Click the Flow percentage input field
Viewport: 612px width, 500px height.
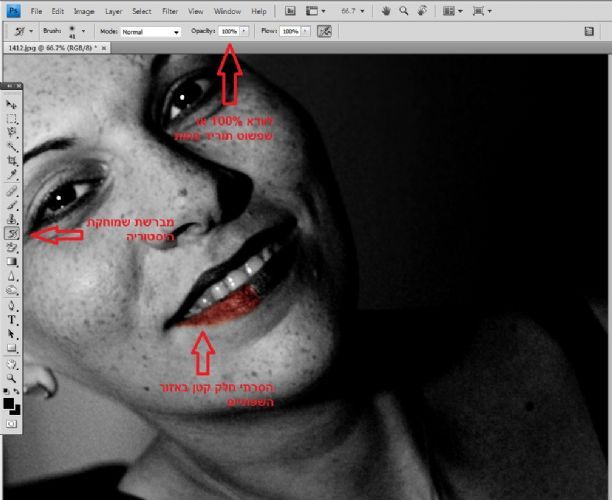[x=289, y=32]
